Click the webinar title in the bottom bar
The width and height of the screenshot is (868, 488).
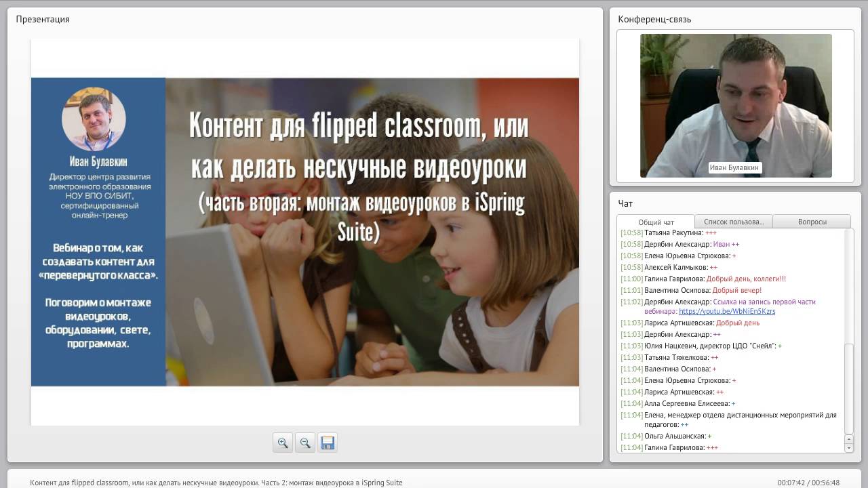point(216,483)
